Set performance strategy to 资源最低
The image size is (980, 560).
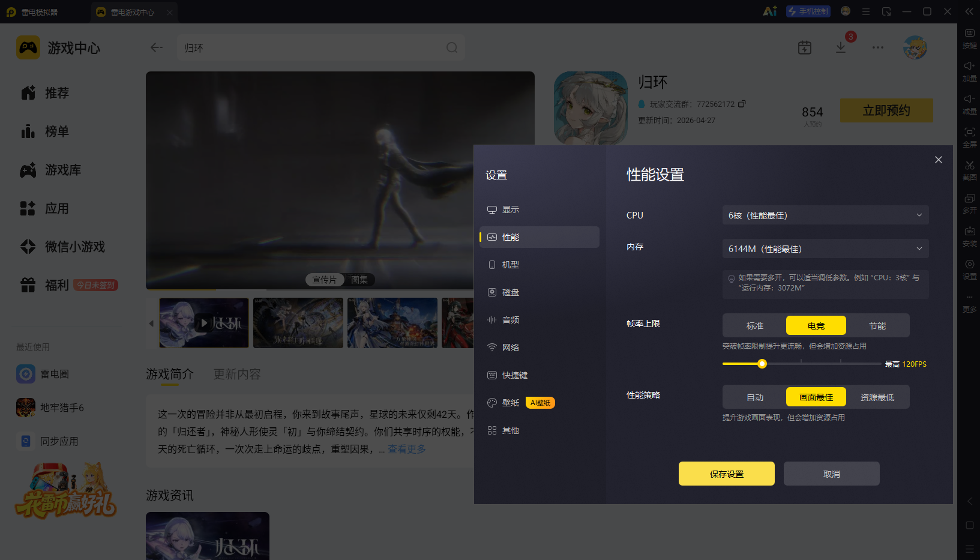(x=877, y=397)
